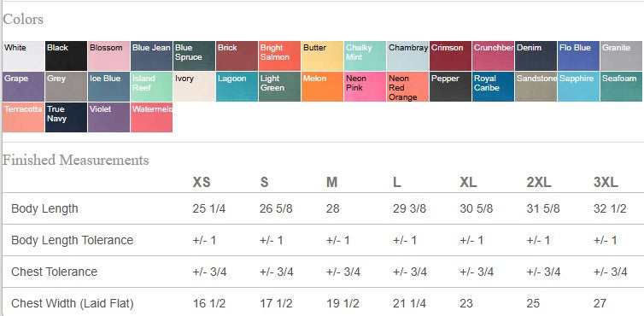Pick the Granite gray swatch

(x=622, y=56)
